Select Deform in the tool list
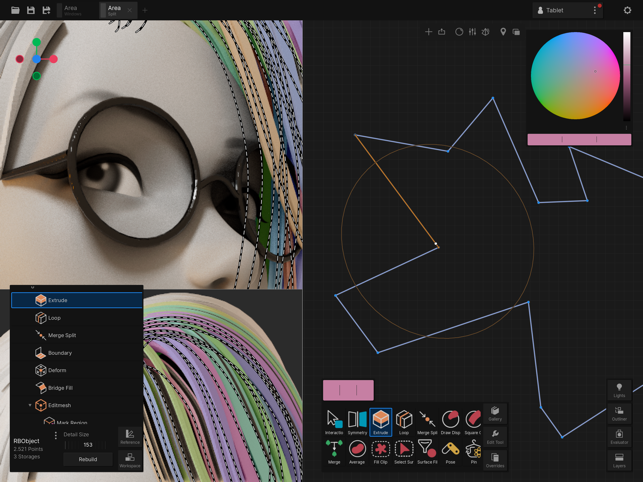The height and width of the screenshot is (482, 643). tap(77, 370)
